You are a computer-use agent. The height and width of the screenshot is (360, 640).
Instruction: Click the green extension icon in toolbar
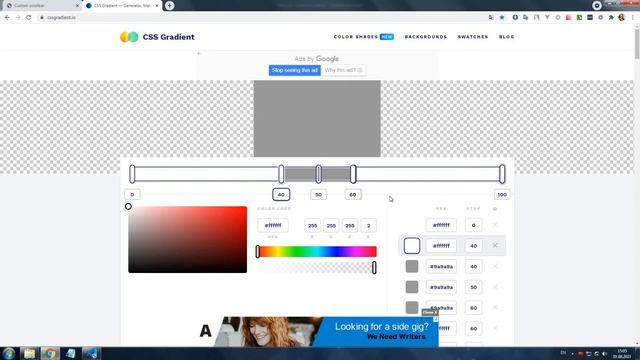click(579, 18)
